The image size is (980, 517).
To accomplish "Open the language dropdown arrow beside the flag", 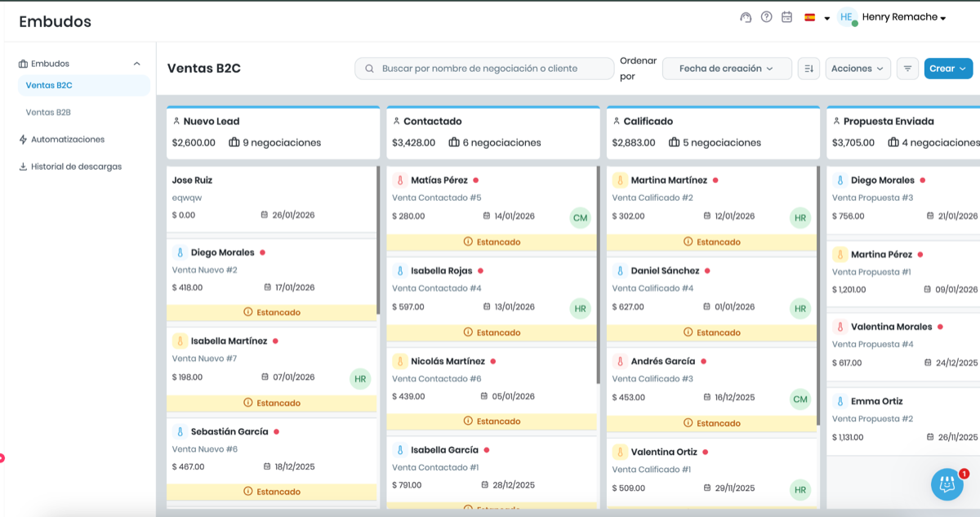I will (x=826, y=18).
